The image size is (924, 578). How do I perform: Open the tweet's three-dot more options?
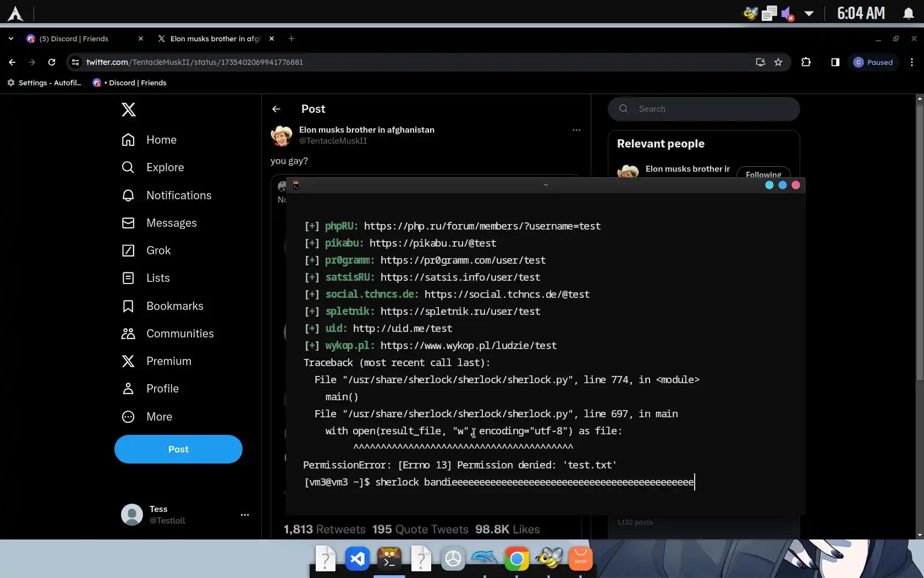click(x=576, y=130)
